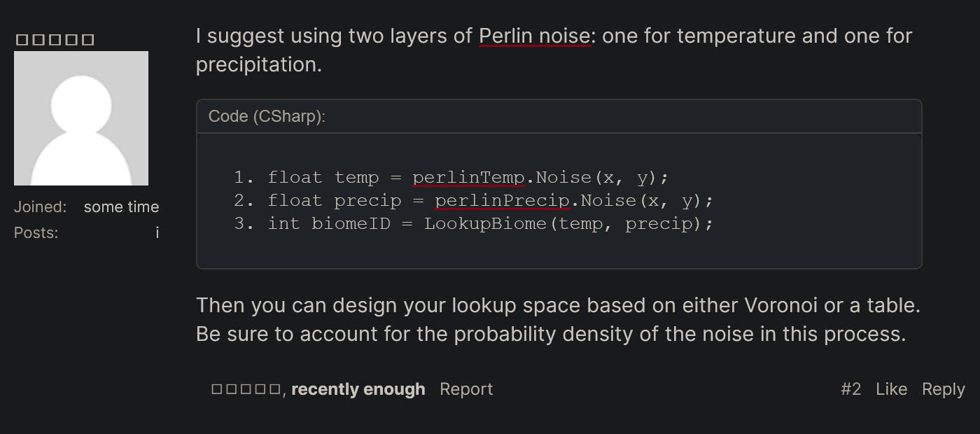Click the "some time" joined date value

[121, 207]
